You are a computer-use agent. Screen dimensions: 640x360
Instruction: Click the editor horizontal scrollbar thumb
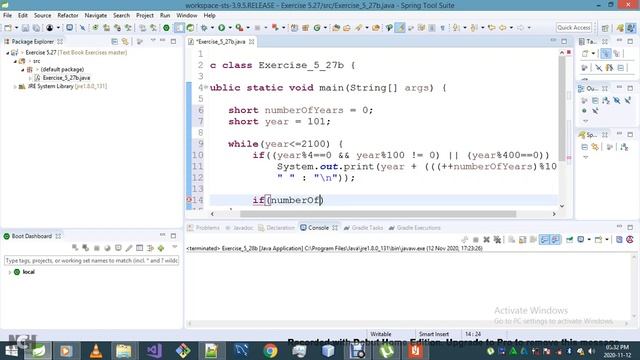(x=378, y=214)
